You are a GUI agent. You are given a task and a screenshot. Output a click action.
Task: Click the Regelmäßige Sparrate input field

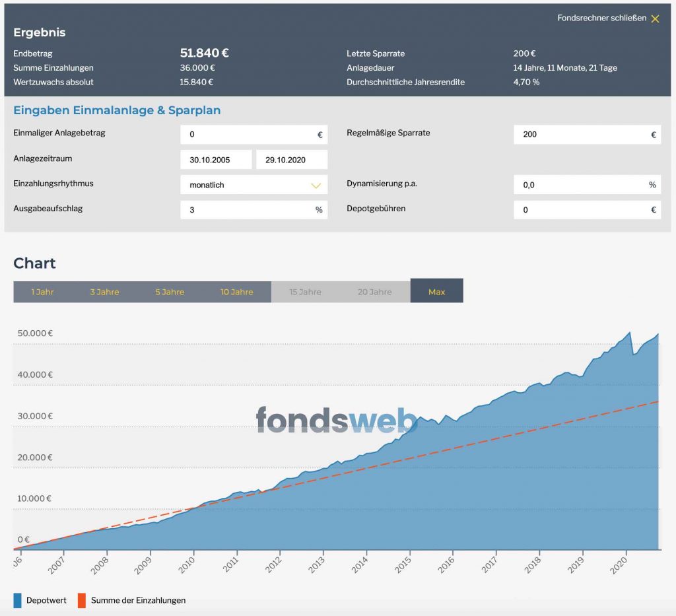[587, 135]
